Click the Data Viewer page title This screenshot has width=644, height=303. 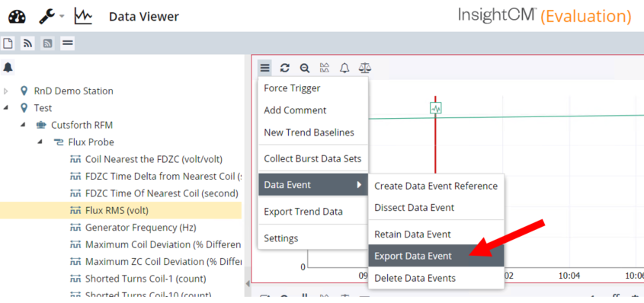pyautogui.click(x=144, y=17)
